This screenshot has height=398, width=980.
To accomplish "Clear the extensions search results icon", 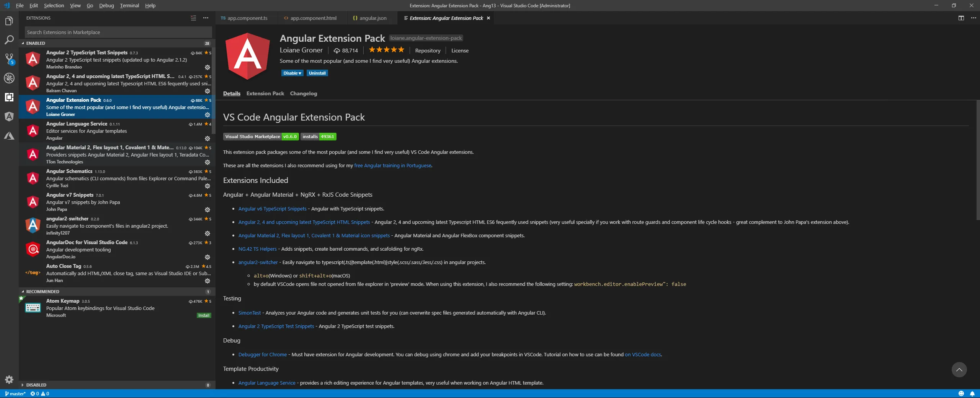I will [193, 18].
